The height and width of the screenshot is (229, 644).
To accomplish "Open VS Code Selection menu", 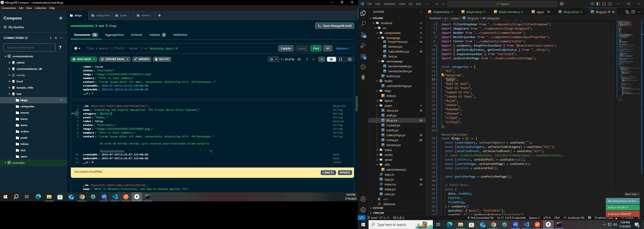I will pos(390,4).
